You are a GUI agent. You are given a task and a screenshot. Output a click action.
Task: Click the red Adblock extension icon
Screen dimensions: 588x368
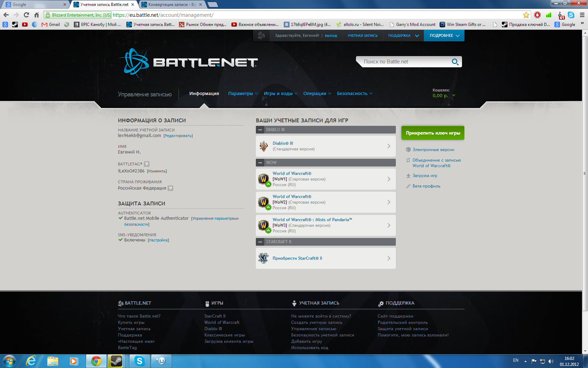538,15
